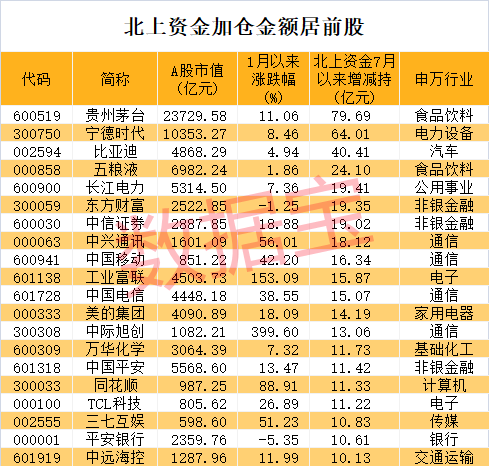Click the 平安银行 name cell

pos(115,439)
